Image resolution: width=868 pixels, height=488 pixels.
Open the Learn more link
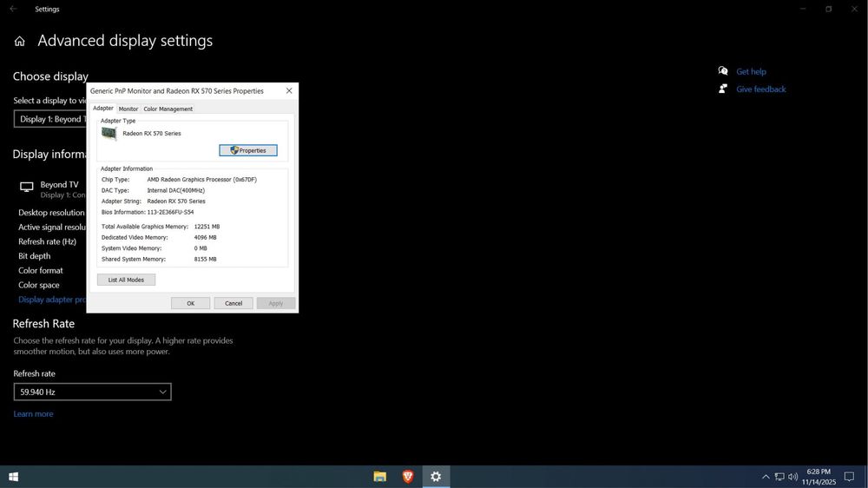pyautogui.click(x=33, y=414)
